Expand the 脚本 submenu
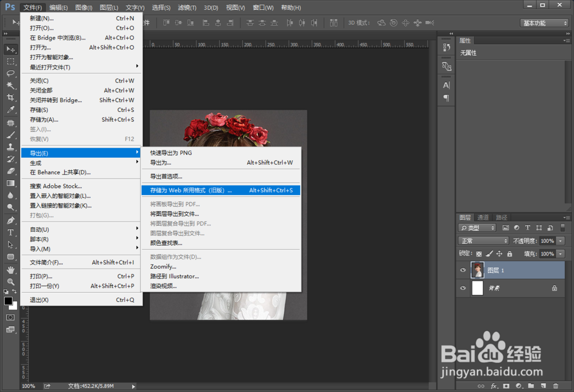The image size is (574, 392). [82, 239]
